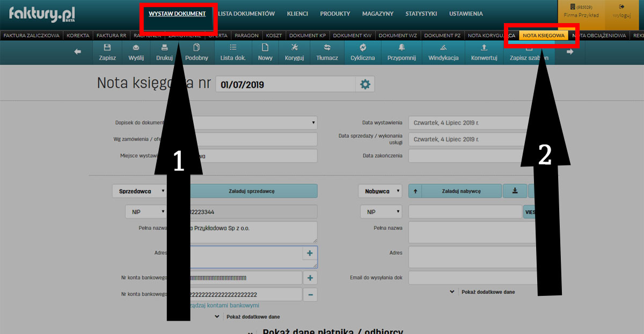Image resolution: width=644 pixels, height=334 pixels.
Task: Remove second bank account with minus button
Action: (310, 294)
